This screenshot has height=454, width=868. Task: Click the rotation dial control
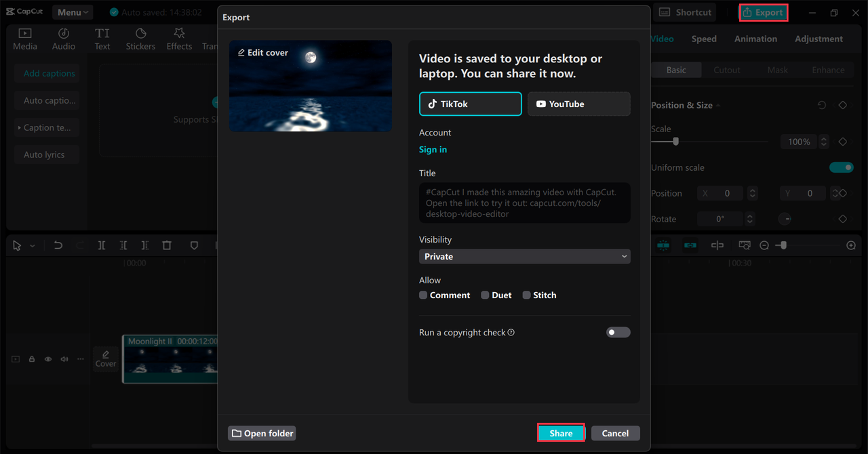(785, 219)
